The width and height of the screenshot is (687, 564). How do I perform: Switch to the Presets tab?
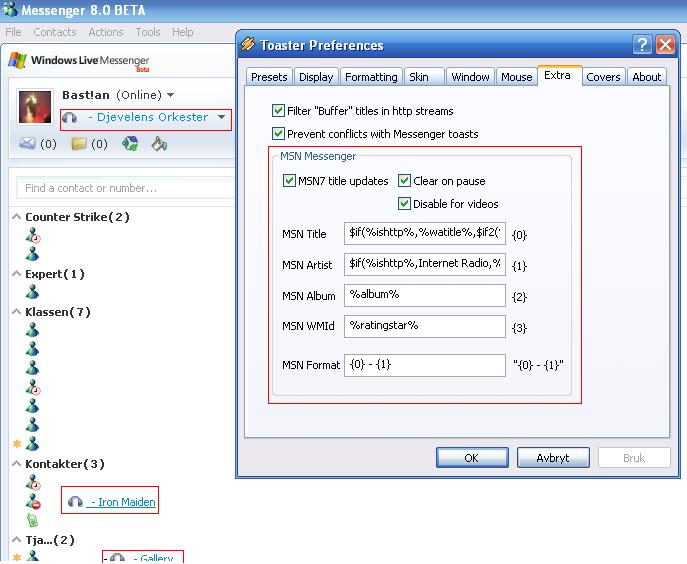pos(269,77)
